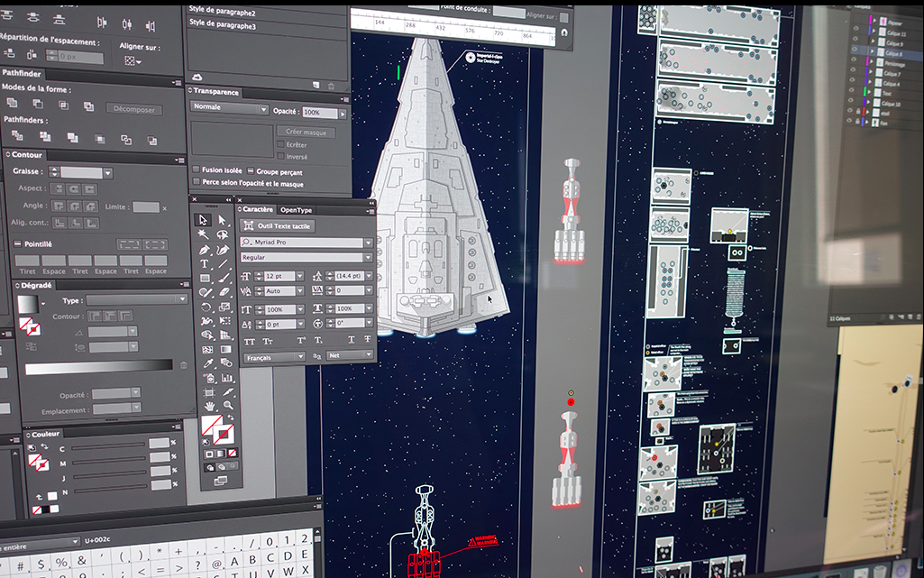Click the first shape mode icon in Pathfinder
Viewport: 924px width, 578px height.
12,103
